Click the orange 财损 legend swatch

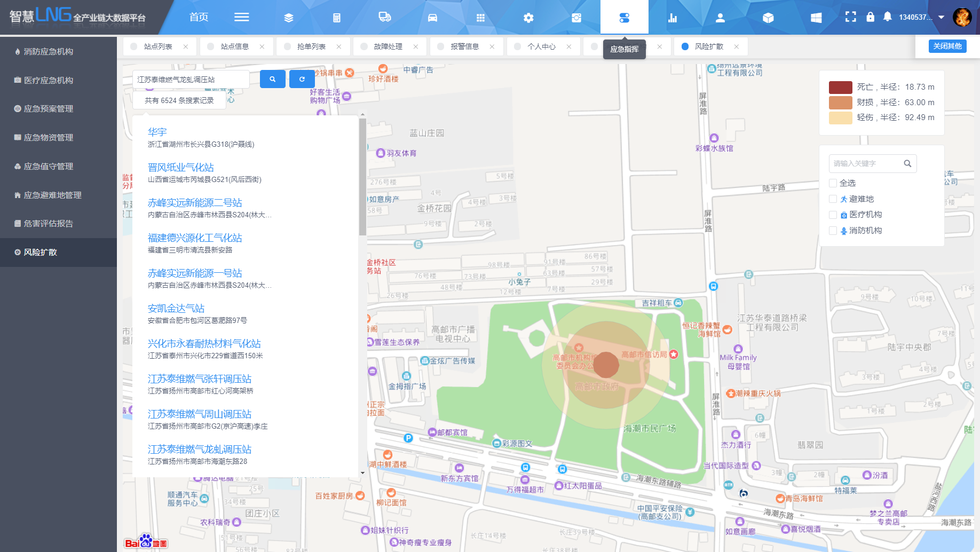840,102
